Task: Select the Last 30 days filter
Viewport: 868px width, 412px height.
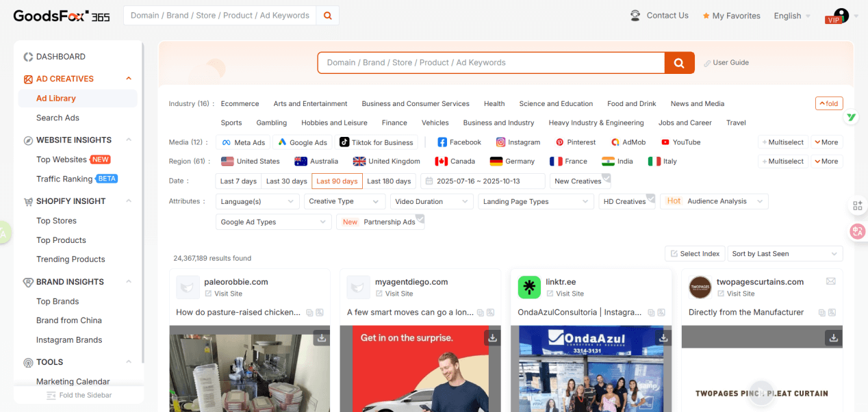Action: pos(286,181)
